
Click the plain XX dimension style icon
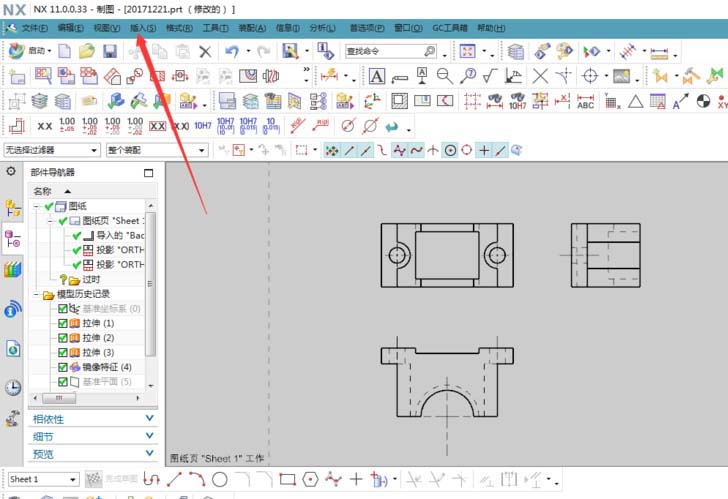click(x=45, y=126)
